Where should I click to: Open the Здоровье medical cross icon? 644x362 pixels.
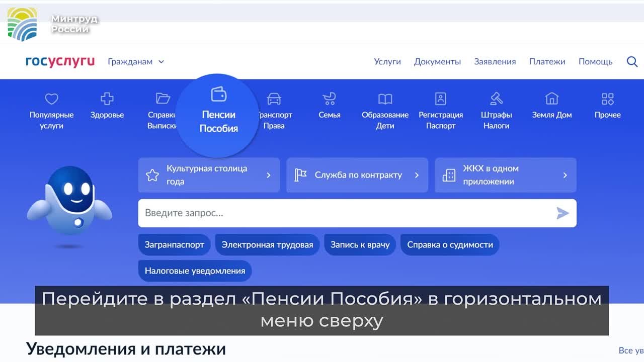click(x=107, y=99)
